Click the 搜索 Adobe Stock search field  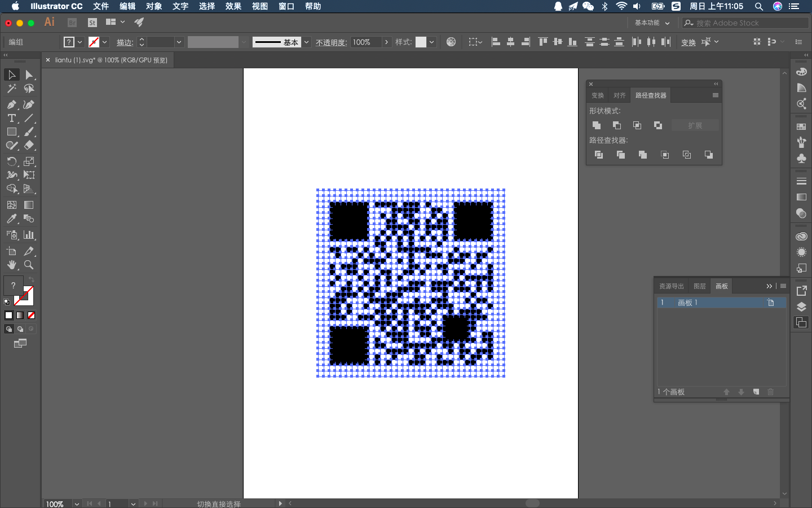click(x=745, y=23)
